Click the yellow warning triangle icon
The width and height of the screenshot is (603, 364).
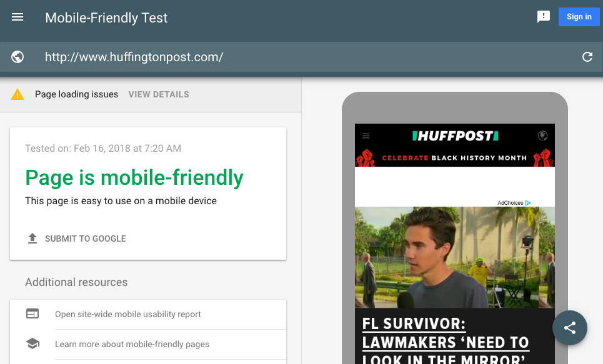17,94
